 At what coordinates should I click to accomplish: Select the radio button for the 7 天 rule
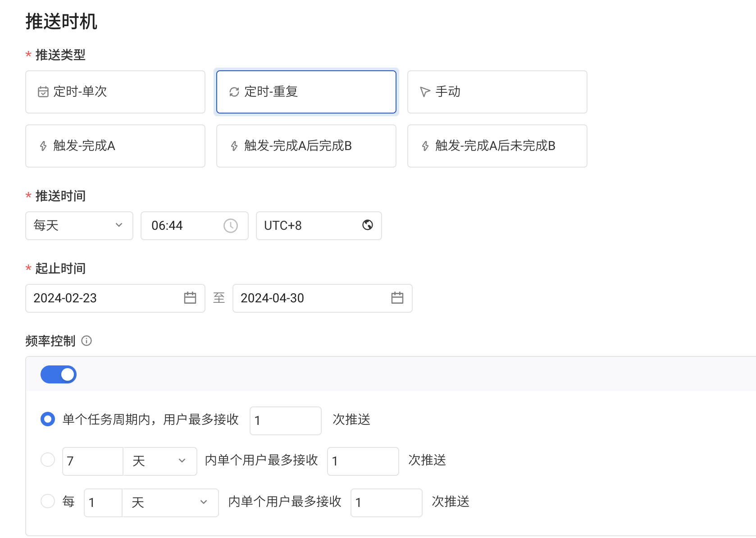click(48, 460)
